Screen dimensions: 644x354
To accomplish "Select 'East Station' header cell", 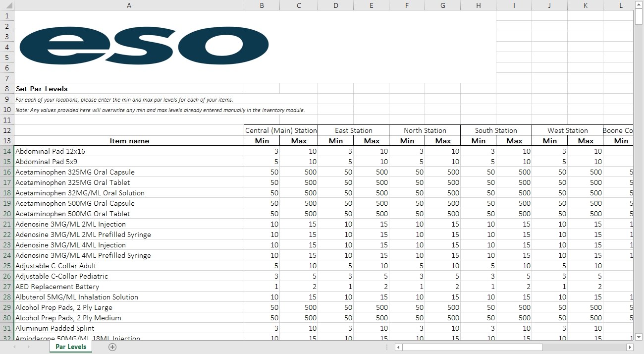I will coord(353,130).
